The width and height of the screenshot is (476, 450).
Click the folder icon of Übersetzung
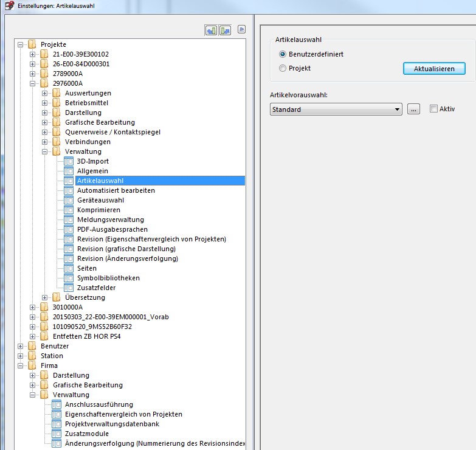[x=57, y=297]
